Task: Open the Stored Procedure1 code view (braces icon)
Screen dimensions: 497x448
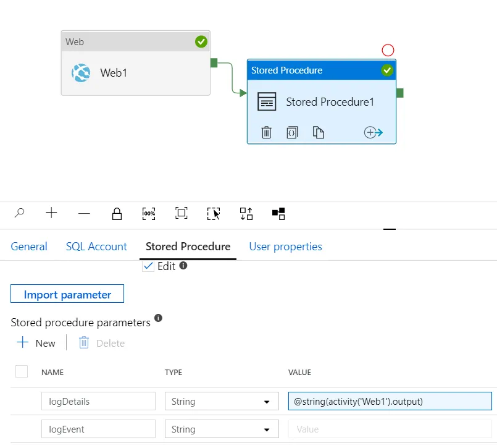Action: tap(292, 132)
